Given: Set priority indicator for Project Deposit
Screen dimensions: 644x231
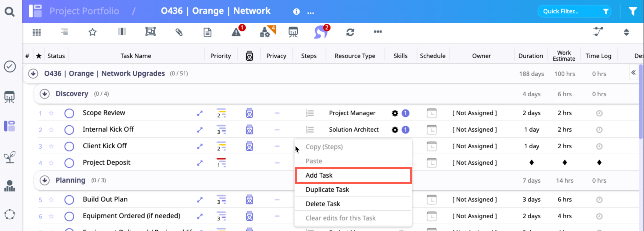Looking at the screenshot, I should pyautogui.click(x=221, y=163).
